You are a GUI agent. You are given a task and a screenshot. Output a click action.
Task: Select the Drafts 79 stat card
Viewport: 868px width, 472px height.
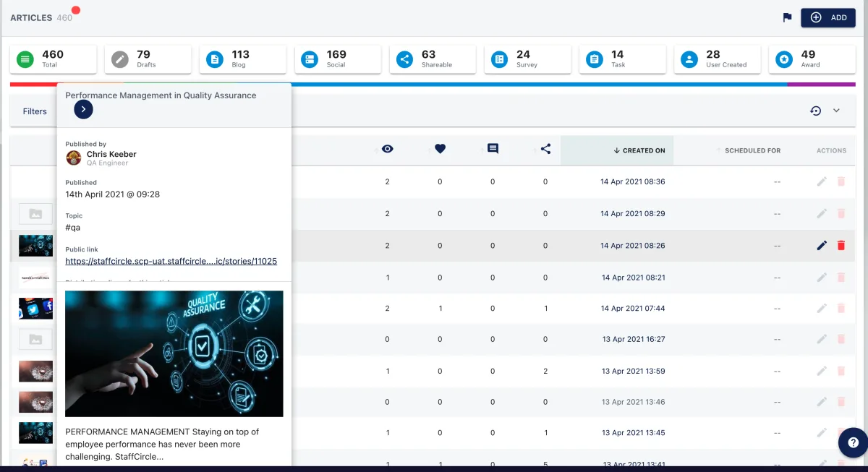coord(148,59)
